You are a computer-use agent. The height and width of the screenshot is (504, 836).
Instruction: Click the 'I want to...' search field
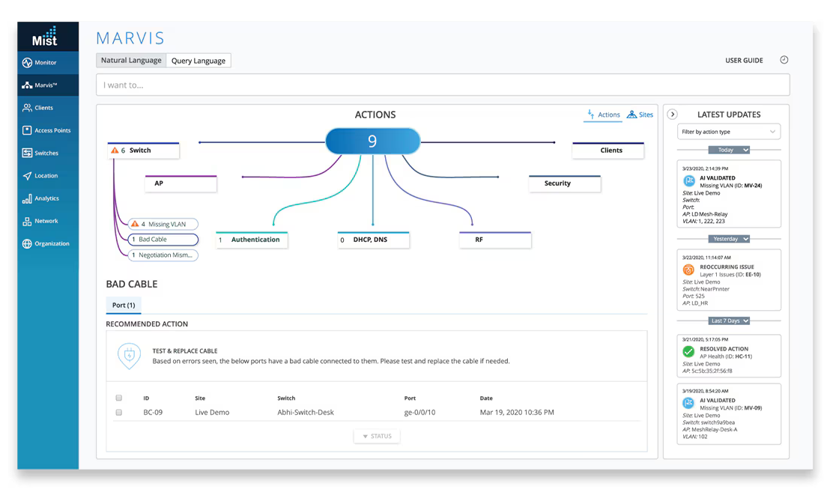click(x=443, y=85)
